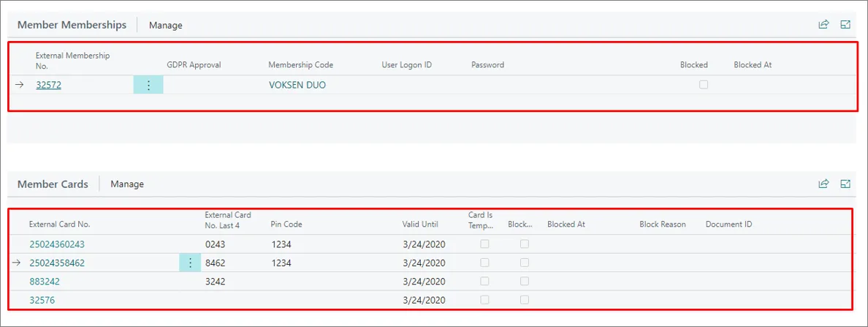Image resolution: width=868 pixels, height=327 pixels.
Task: Select Valid Until date for card 883242
Action: point(424,282)
